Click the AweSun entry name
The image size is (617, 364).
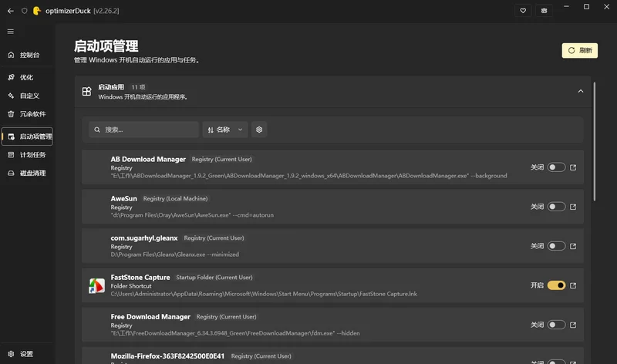tap(123, 198)
